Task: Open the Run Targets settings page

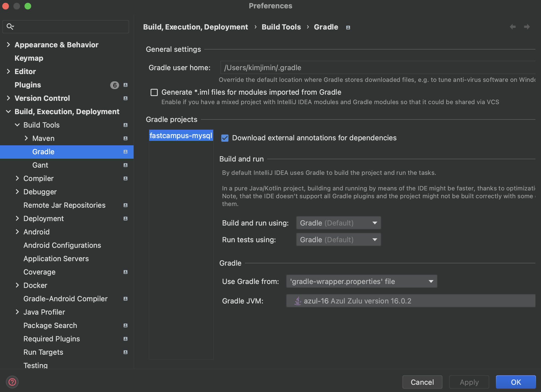Action: [x=67, y=352]
